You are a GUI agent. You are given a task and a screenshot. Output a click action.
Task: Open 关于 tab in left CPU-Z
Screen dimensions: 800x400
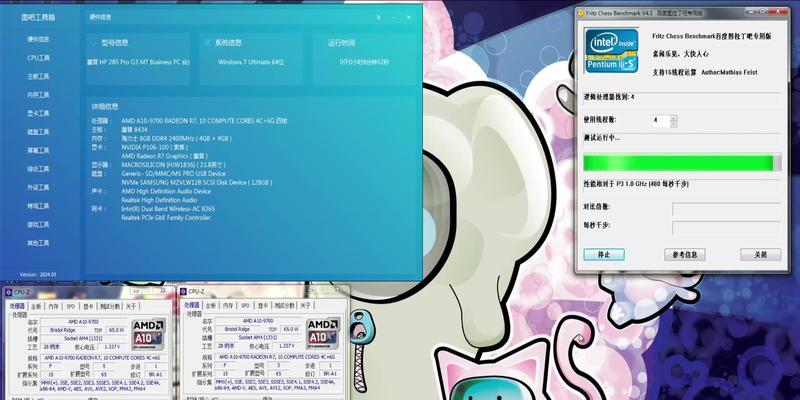pos(131,307)
